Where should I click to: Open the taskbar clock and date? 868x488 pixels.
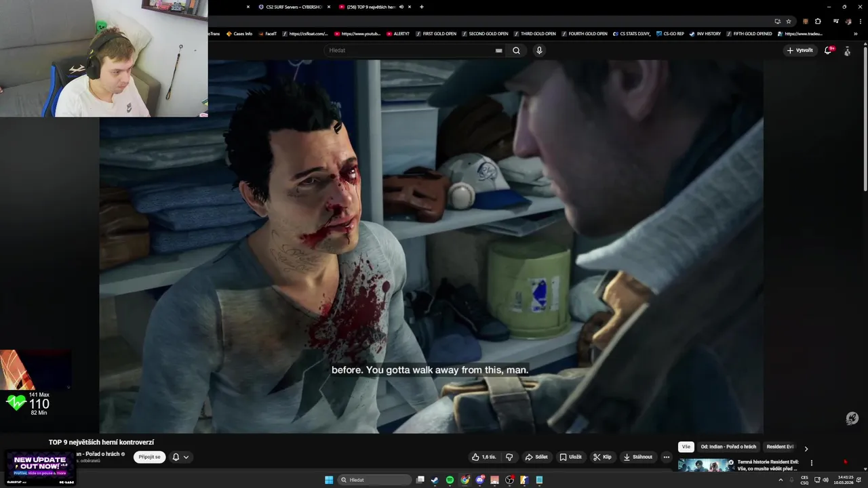[845, 480]
